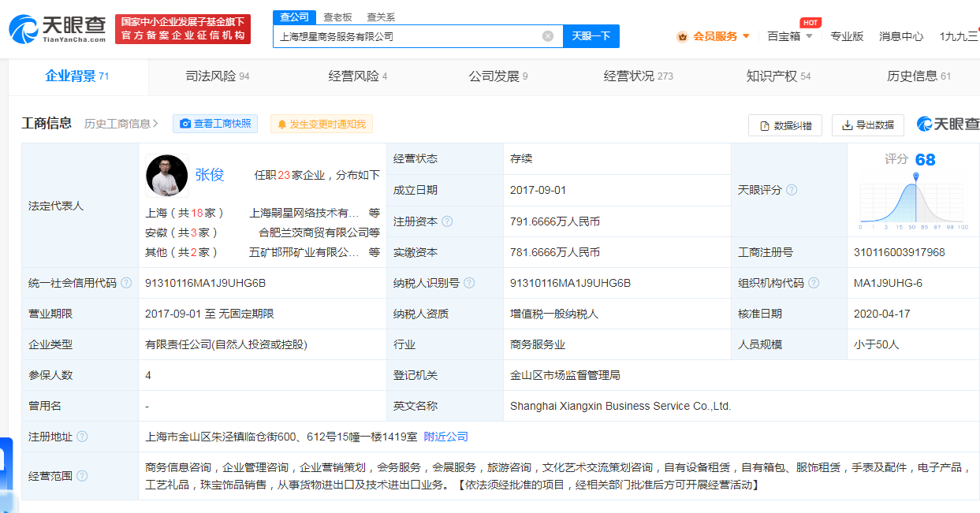Switch to the 查关系 search tab
Image resolution: width=980 pixels, height=513 pixels.
(x=381, y=17)
